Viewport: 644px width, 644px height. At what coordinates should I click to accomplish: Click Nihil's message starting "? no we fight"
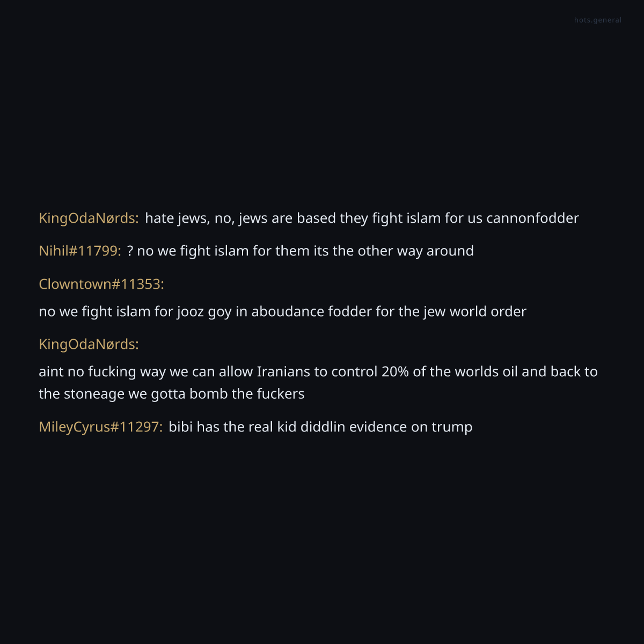coord(300,251)
